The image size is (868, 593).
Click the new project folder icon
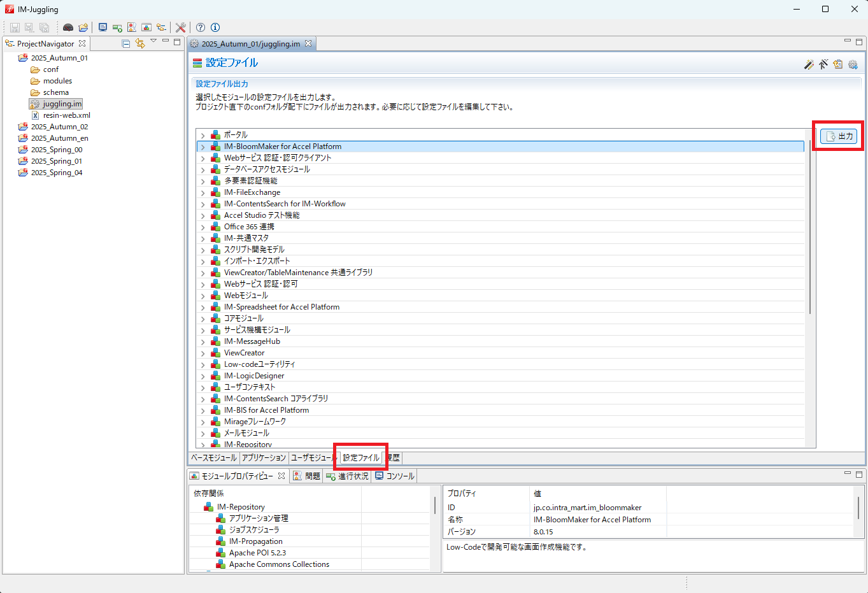click(83, 27)
